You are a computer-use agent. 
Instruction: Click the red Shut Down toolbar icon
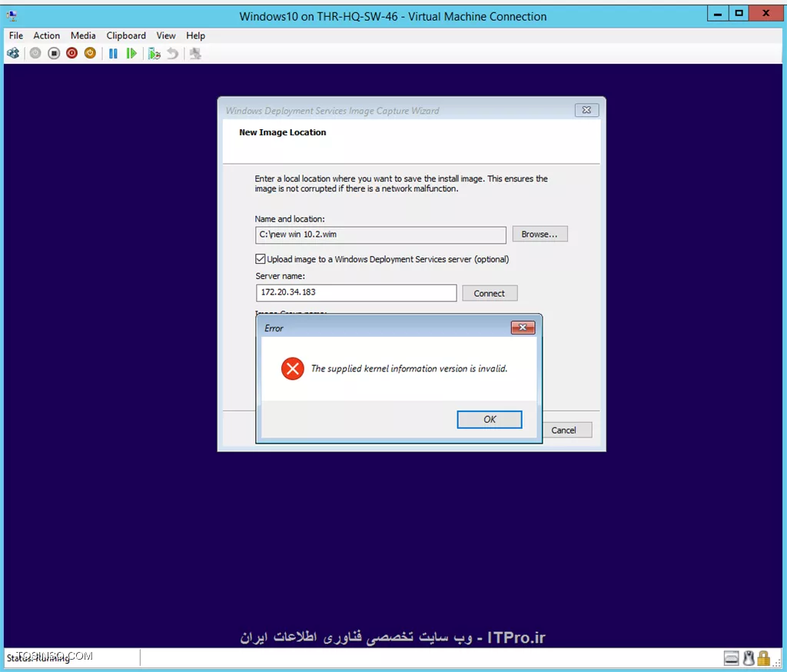coord(71,53)
